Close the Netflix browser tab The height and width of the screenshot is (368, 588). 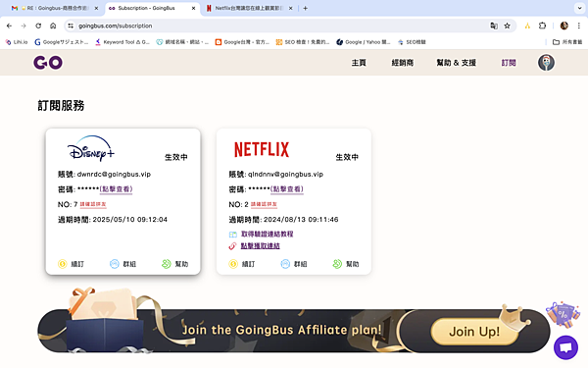pos(291,8)
